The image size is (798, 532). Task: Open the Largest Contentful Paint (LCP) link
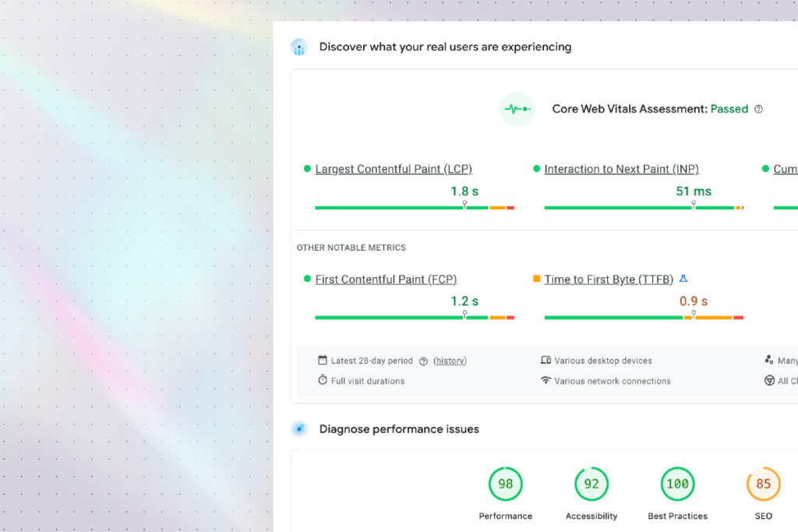394,169
